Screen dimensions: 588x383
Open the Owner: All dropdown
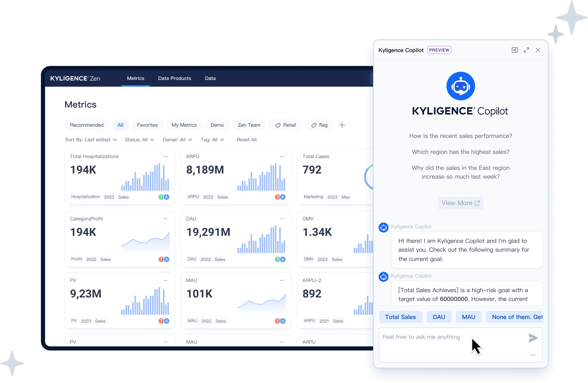pyautogui.click(x=177, y=140)
